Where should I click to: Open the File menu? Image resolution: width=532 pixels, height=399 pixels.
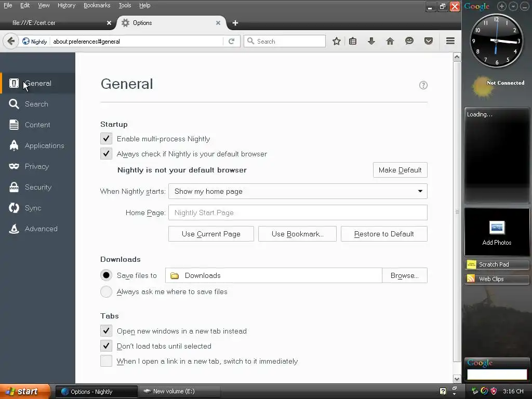(8, 5)
